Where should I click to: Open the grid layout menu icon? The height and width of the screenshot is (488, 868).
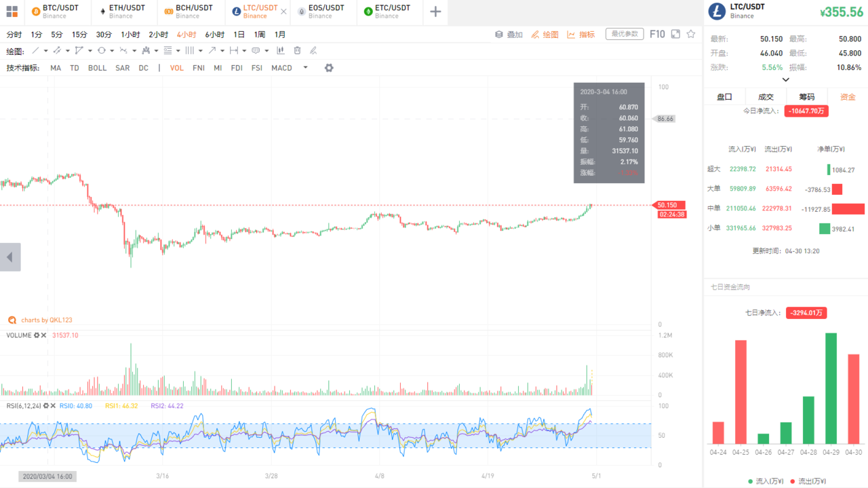(x=12, y=12)
